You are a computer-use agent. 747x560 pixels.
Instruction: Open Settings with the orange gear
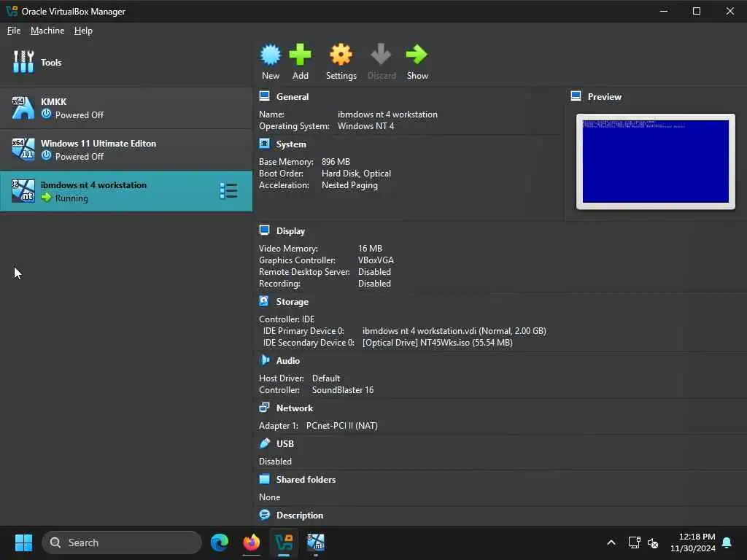coord(341,55)
